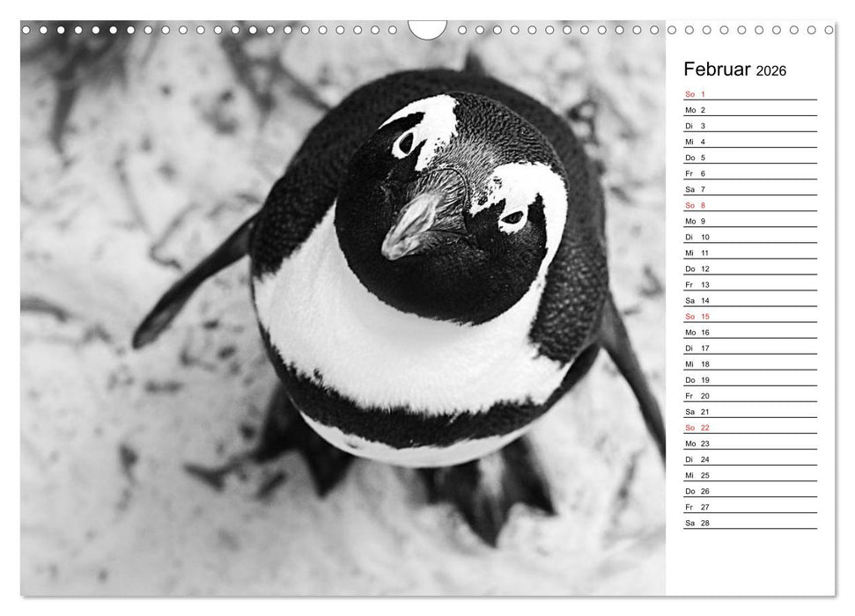Select the Do 5 date row
Image resolution: width=855 pixels, height=616 pixels.
[749, 158]
